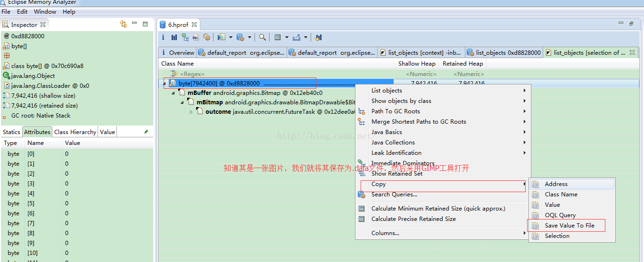644x262 pixels.
Task: Open the Thread Overview gear icon
Action: point(206,37)
